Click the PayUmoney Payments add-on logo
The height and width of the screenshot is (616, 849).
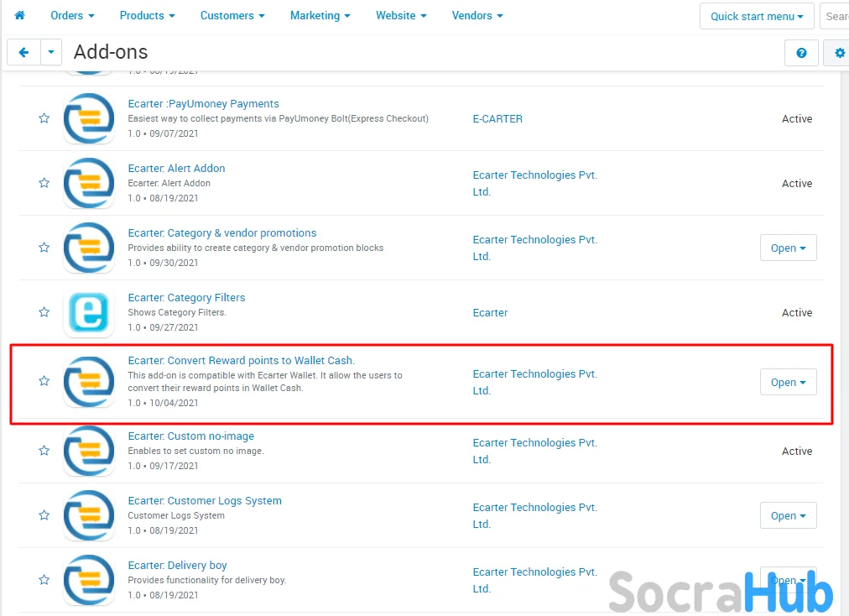point(89,118)
